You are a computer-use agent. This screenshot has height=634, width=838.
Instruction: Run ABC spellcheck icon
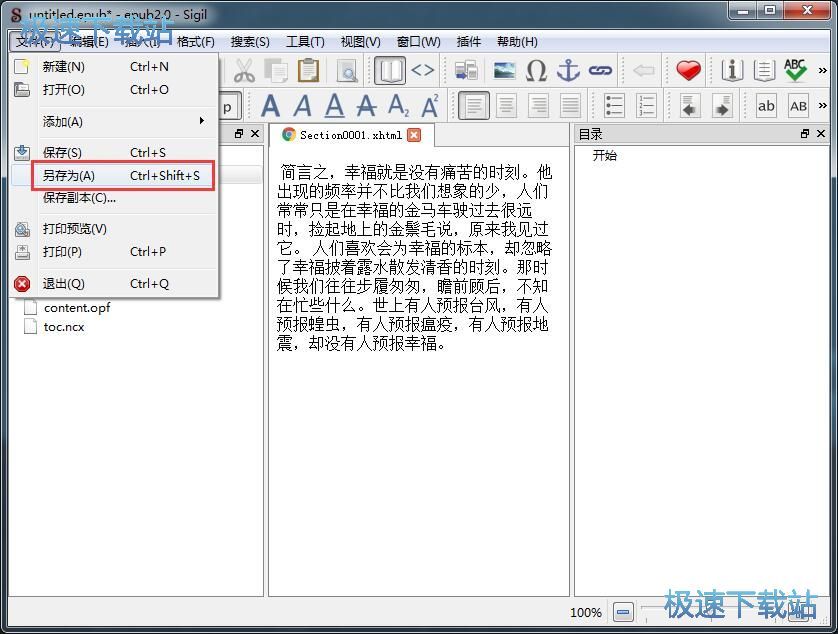click(x=795, y=71)
